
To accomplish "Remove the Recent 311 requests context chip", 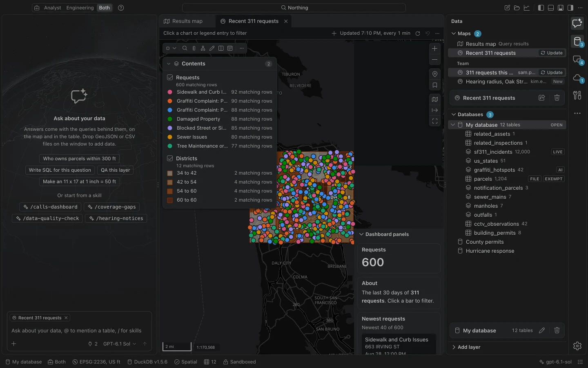I will point(66,318).
